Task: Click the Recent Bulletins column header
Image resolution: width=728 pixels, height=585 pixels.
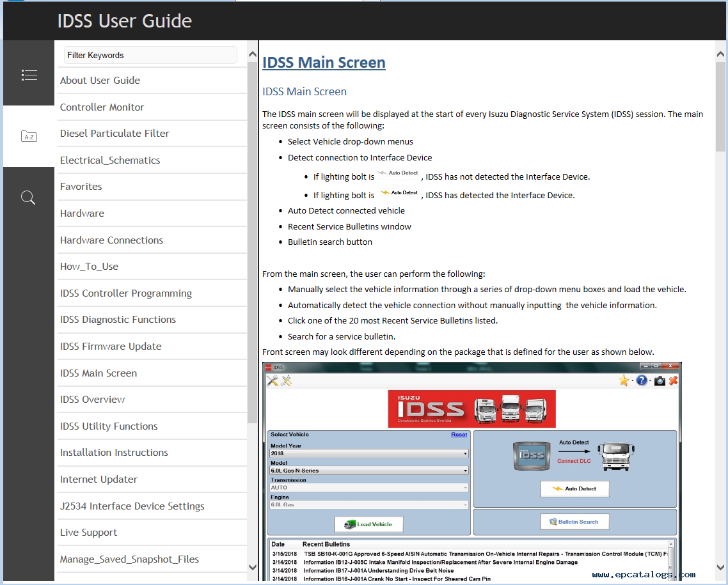Action: coord(326,544)
